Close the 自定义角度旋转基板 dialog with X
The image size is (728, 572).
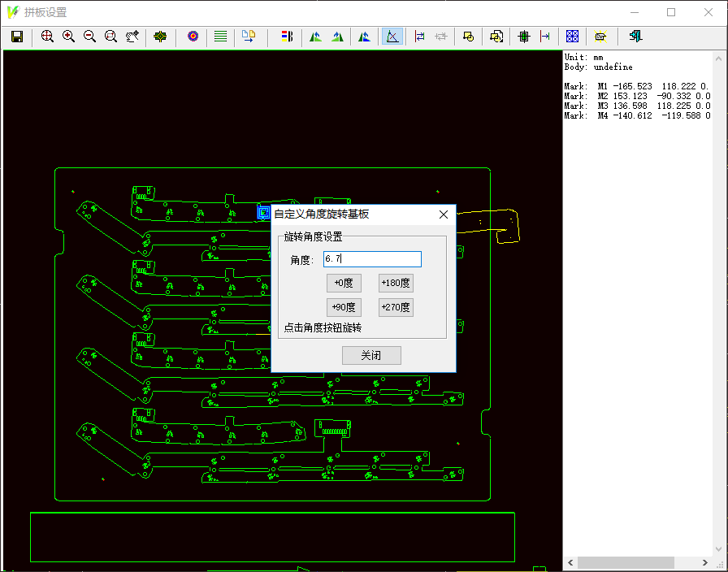click(444, 214)
